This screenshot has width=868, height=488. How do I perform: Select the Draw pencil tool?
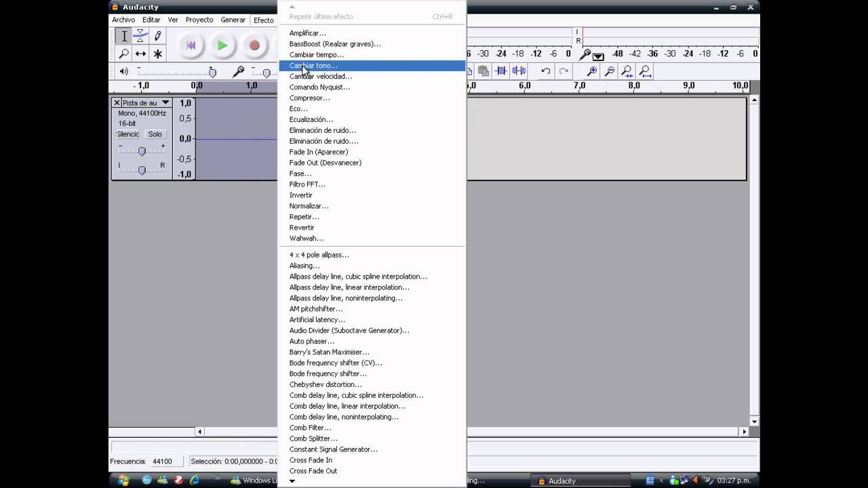click(x=157, y=36)
